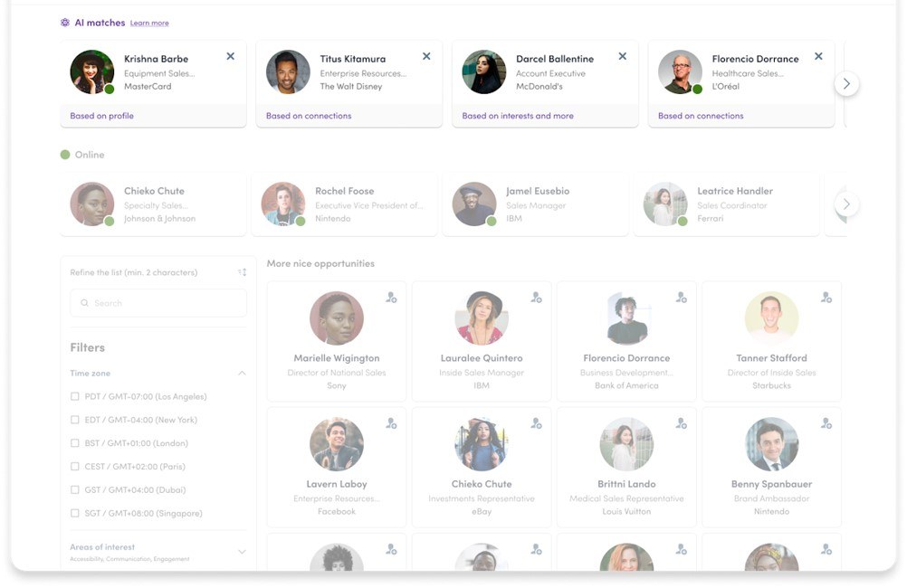Tick the SGT Singapore time zone box
The image size is (907, 588).
[x=75, y=513]
